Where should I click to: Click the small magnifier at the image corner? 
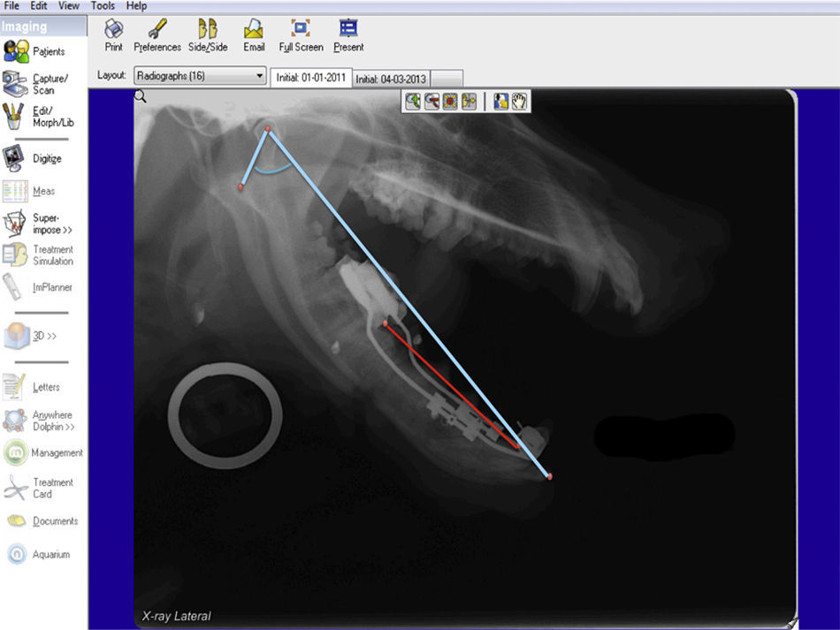pos(141,97)
